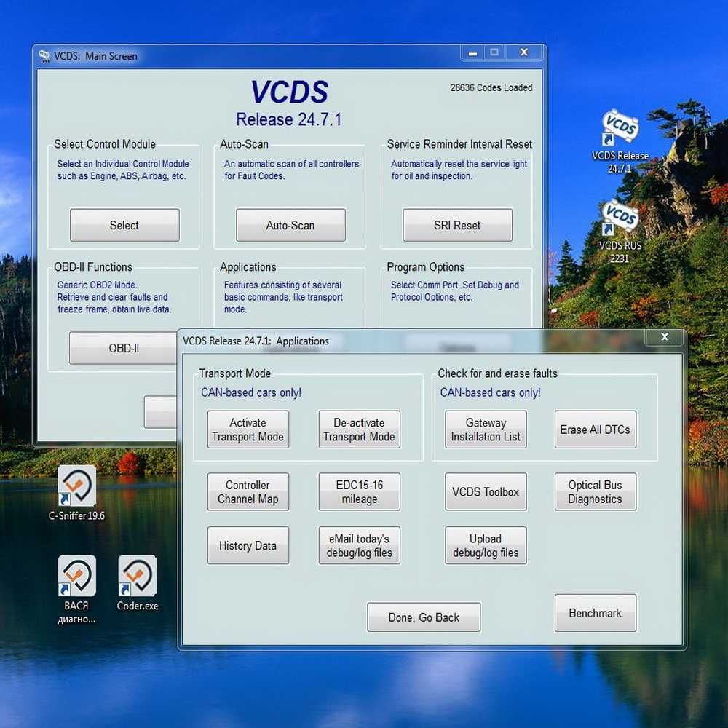This screenshot has width=728, height=728.
Task: Click the Select control module button
Action: click(x=124, y=225)
